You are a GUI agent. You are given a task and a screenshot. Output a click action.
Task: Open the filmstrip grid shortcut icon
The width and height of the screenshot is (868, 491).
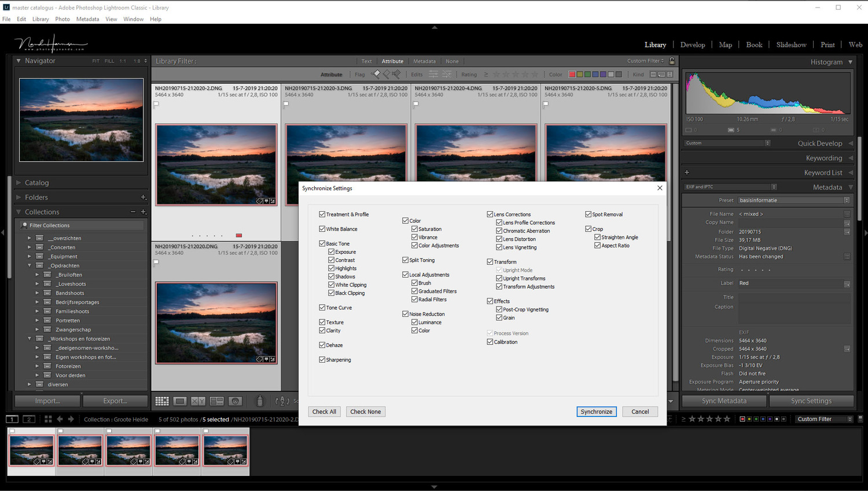[x=48, y=419]
